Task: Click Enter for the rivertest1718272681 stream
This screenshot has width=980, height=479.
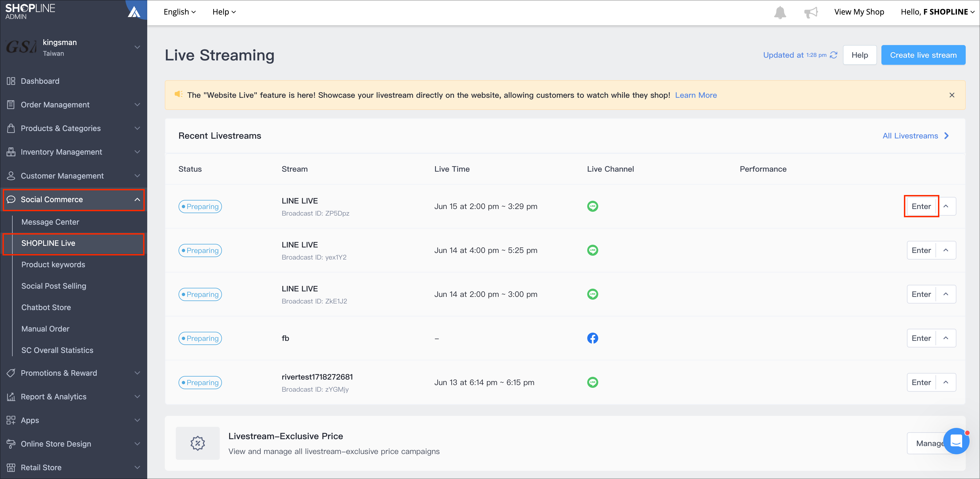Action: coord(921,382)
